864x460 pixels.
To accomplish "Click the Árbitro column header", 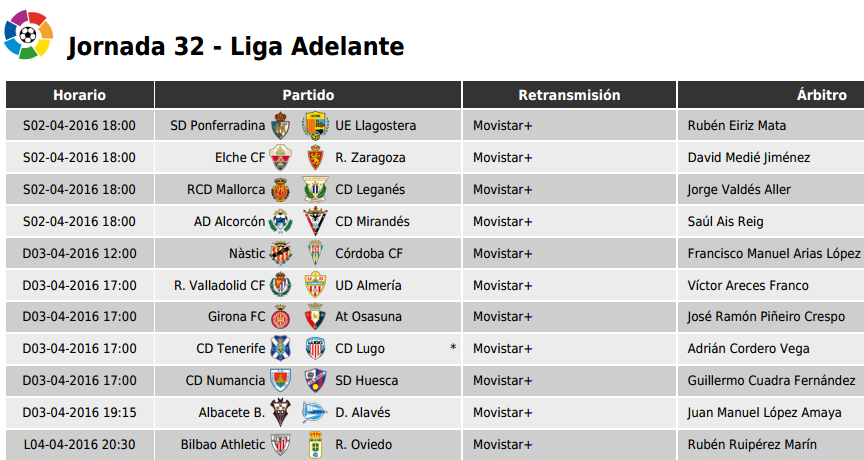I will tap(771, 95).
